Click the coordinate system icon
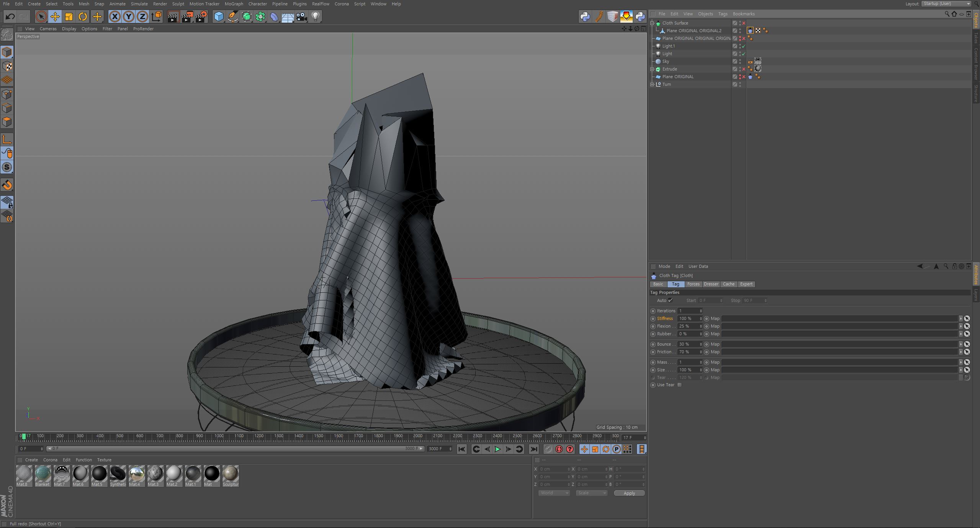The width and height of the screenshot is (980, 528). point(157,16)
